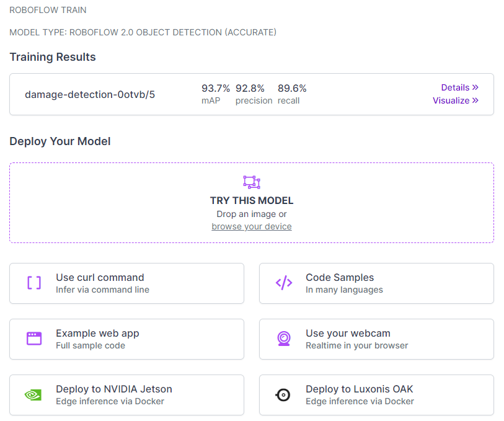The width and height of the screenshot is (504, 421).
Task: Click the Luxonis OAK circle icon
Action: [x=283, y=394]
